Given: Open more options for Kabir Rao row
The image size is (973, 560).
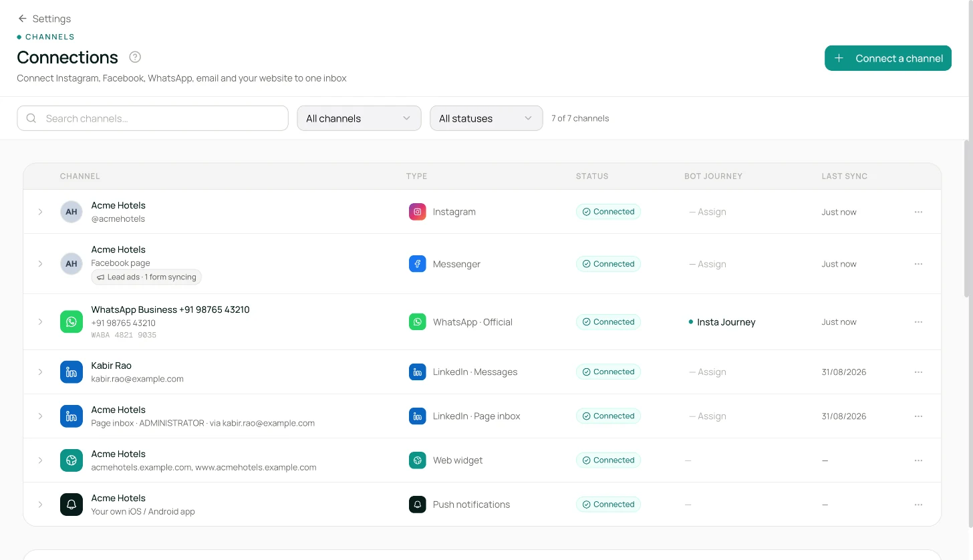Looking at the screenshot, I should tap(918, 372).
